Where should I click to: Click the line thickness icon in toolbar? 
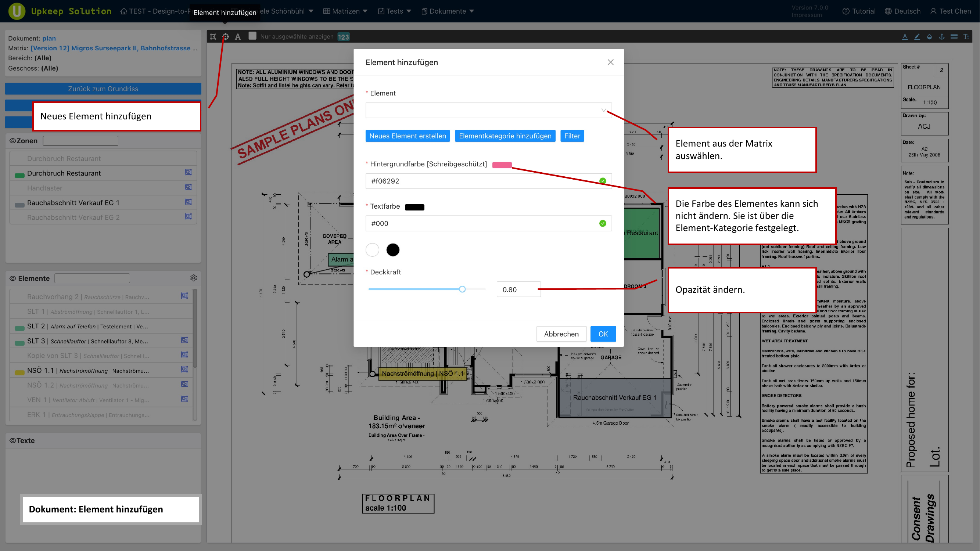point(954,36)
